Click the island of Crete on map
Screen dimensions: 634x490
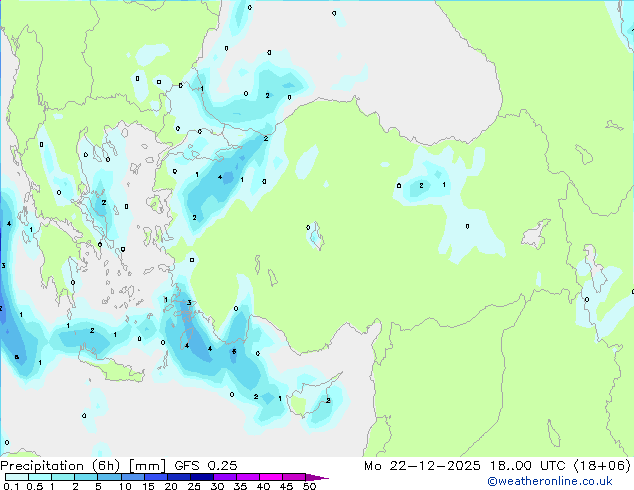tap(113, 368)
